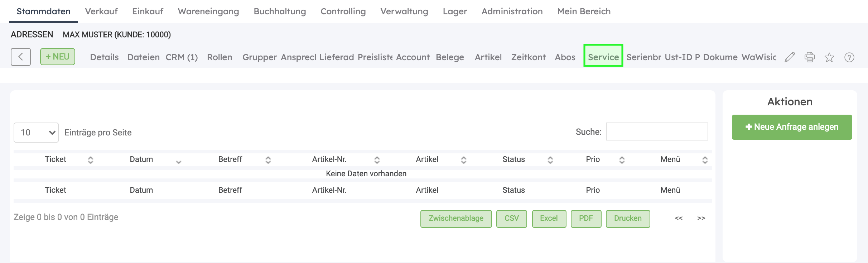Click Neue Anfrage anlegen button
868x263 pixels.
tap(792, 127)
